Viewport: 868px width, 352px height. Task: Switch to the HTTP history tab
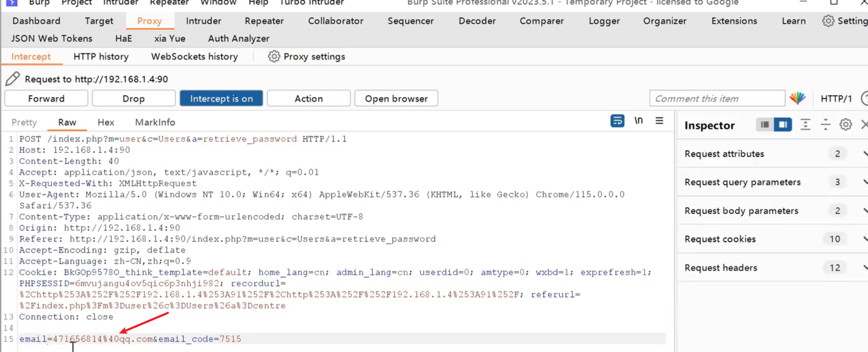pos(101,56)
